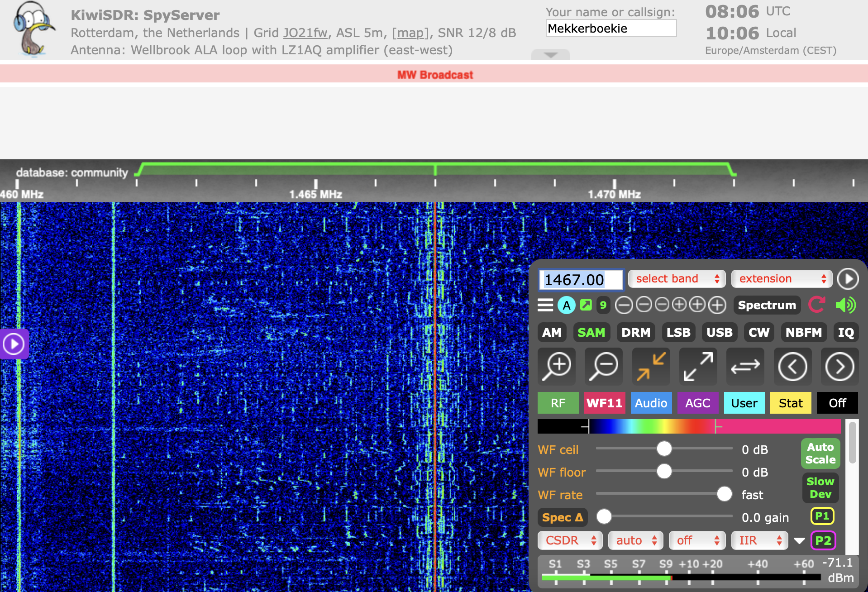
Task: Toggle the Slow Dev button
Action: [x=820, y=488]
